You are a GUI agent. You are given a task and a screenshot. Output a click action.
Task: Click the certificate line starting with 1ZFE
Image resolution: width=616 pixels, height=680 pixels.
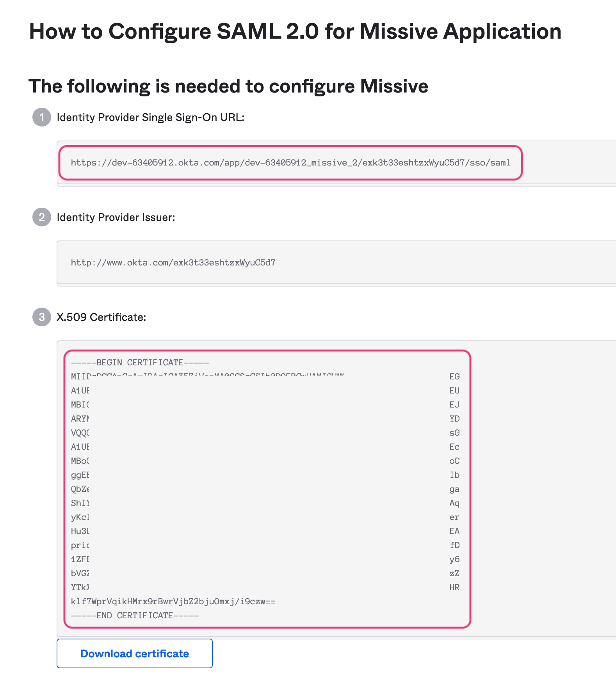(x=80, y=559)
